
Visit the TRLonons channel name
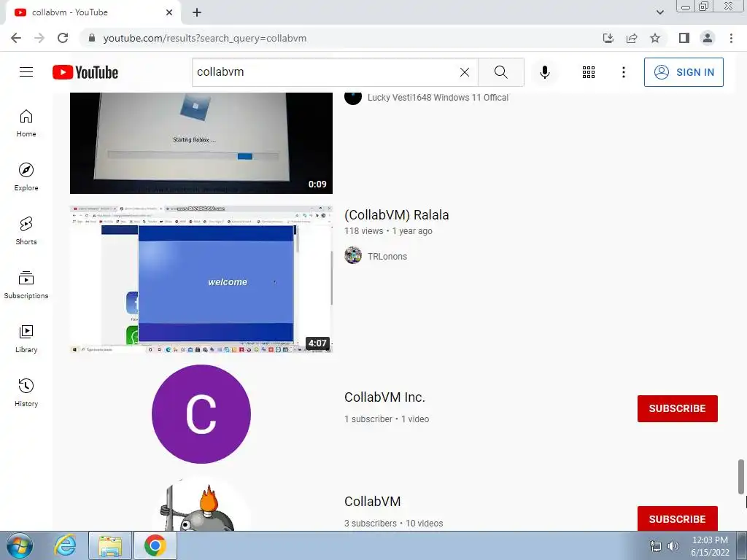[x=387, y=256]
